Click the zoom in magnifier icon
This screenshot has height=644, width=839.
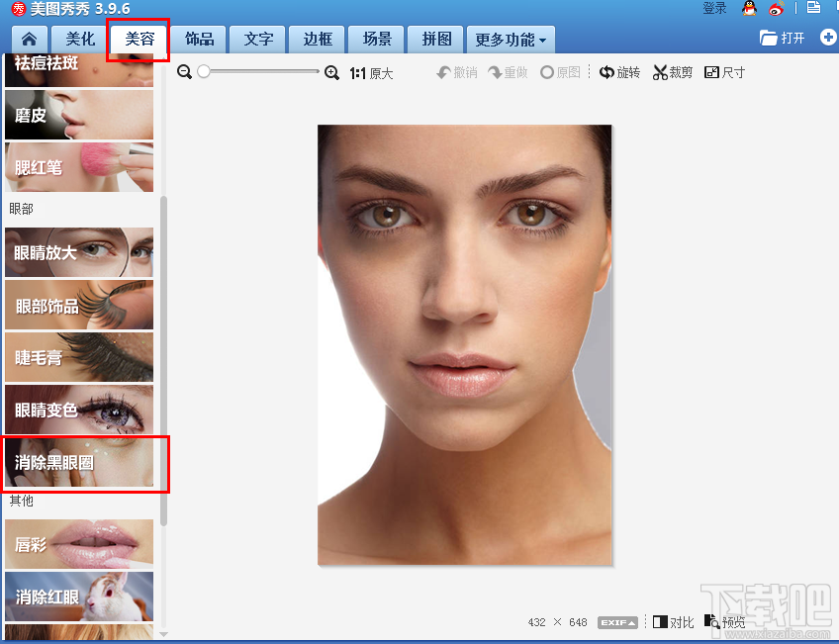coord(331,73)
